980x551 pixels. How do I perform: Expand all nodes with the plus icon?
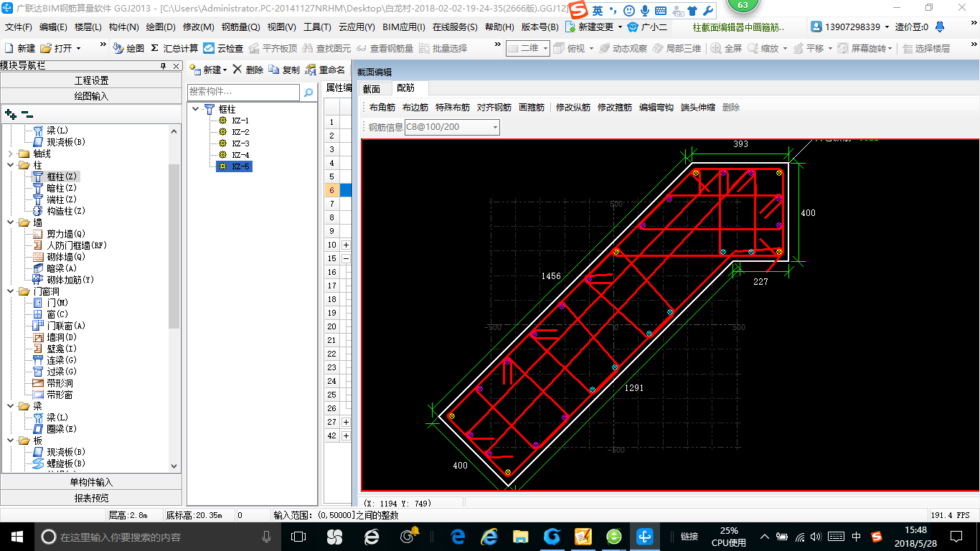pyautogui.click(x=11, y=114)
